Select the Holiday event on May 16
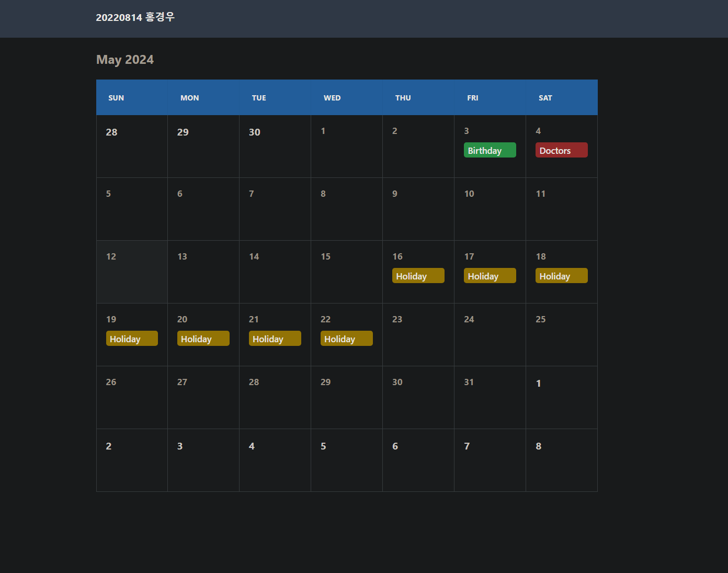This screenshot has width=728, height=573. [x=418, y=276]
